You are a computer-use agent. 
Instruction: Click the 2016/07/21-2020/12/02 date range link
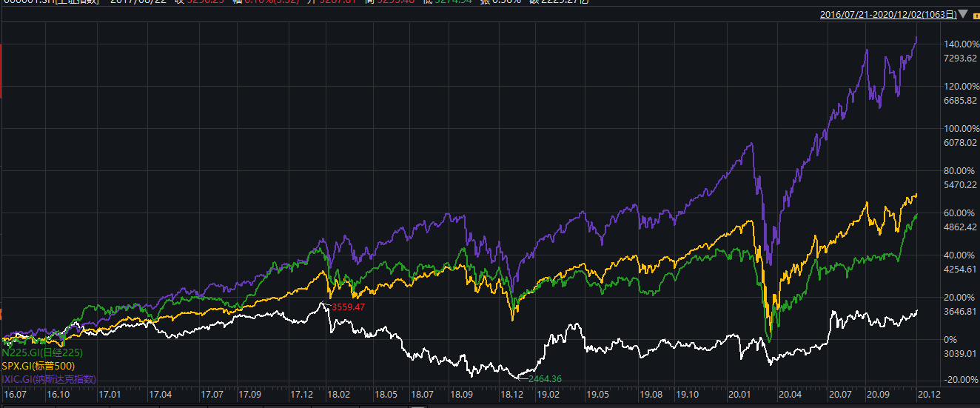888,14
